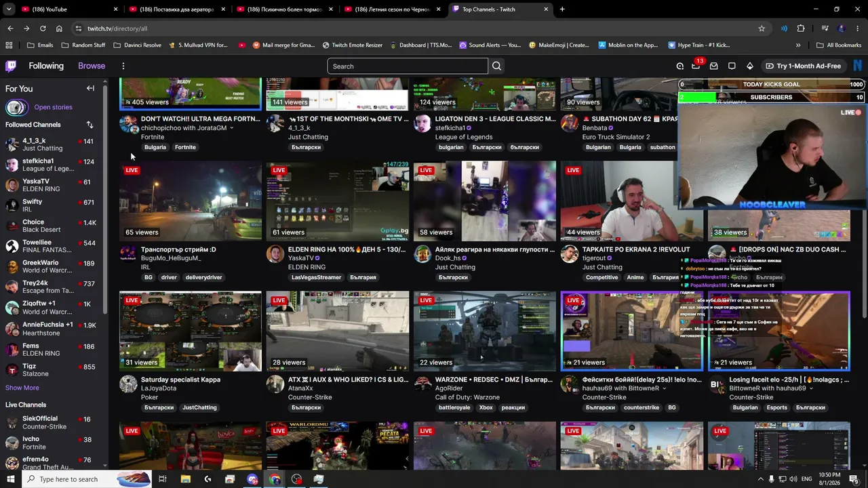Open the LaJoyaDota poker stream thumbnail

[190, 331]
